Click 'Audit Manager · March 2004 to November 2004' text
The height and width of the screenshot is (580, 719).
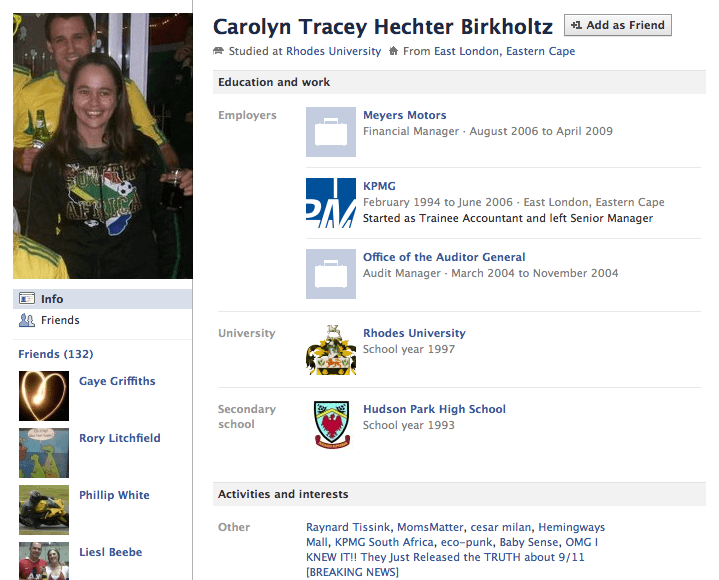(491, 273)
